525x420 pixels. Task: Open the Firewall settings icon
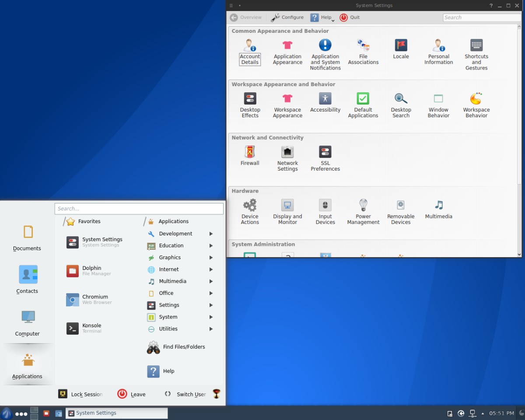coord(250,152)
